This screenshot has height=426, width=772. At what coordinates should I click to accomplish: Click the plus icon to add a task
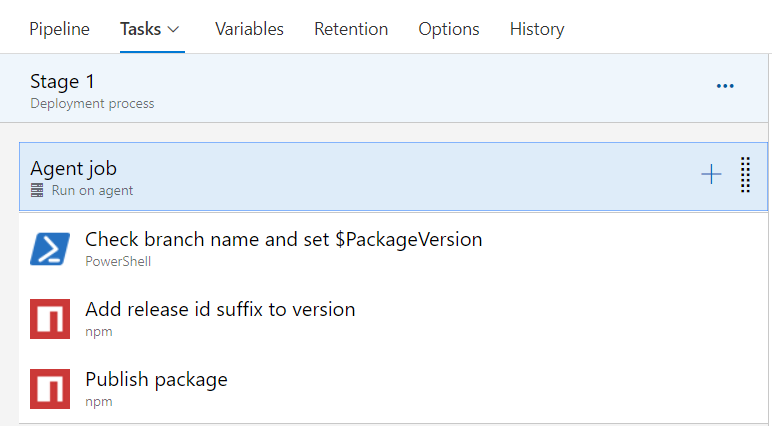[711, 175]
